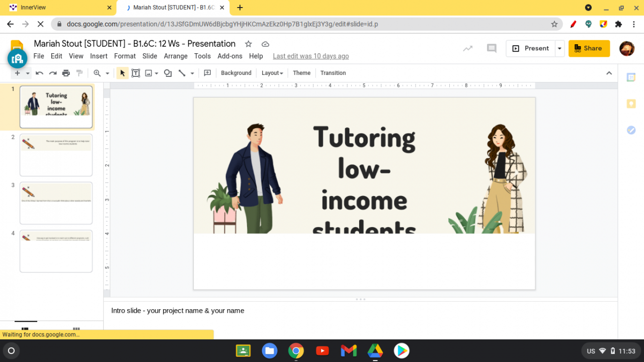Add a comment using toolbar icon
This screenshot has height=362, width=644.
[207, 73]
